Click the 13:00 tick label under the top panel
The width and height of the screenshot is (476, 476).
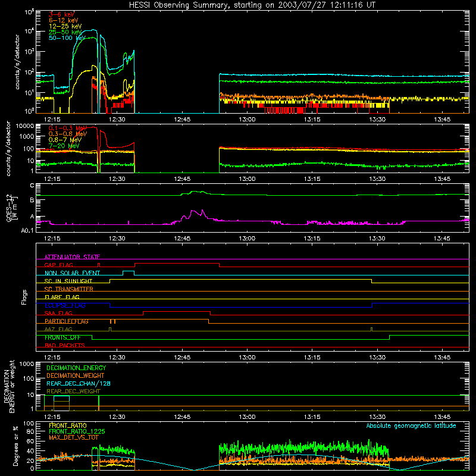(x=247, y=120)
